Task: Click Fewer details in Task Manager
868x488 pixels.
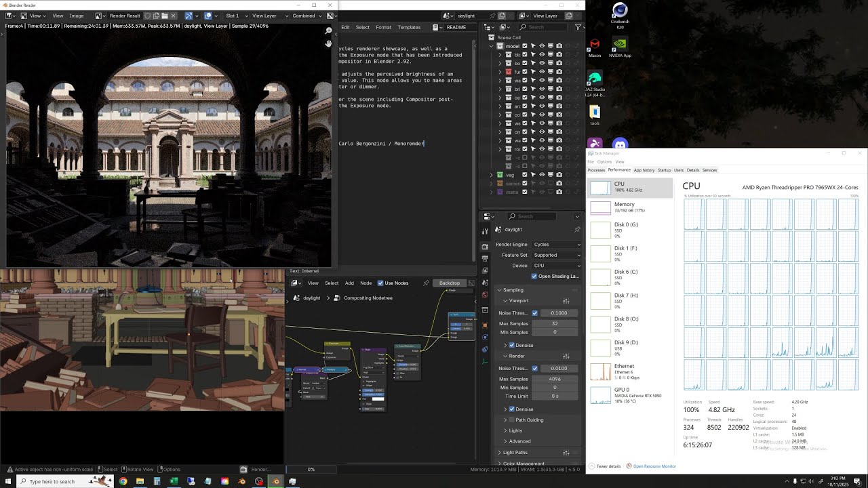Action: click(606, 466)
